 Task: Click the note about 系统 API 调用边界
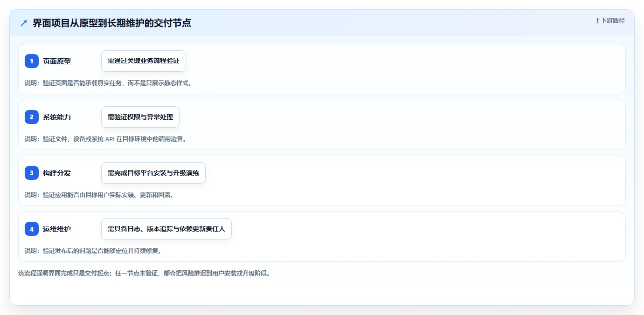point(105,139)
